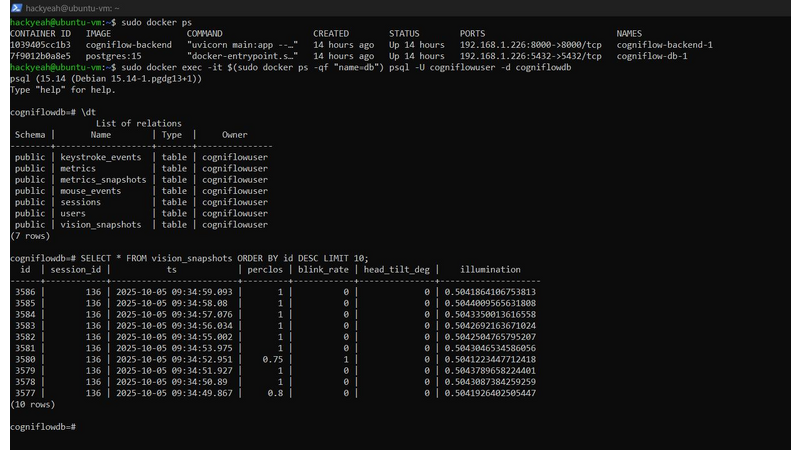This screenshot has height=450, width=800.
Task: Click the vision_snapshots row in relations list
Action: [100, 225]
